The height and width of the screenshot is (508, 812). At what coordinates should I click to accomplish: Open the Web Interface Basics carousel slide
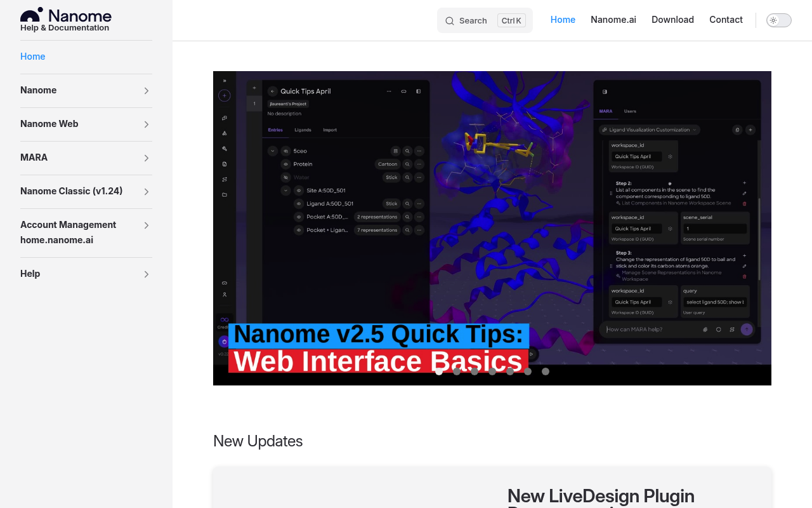click(492, 228)
